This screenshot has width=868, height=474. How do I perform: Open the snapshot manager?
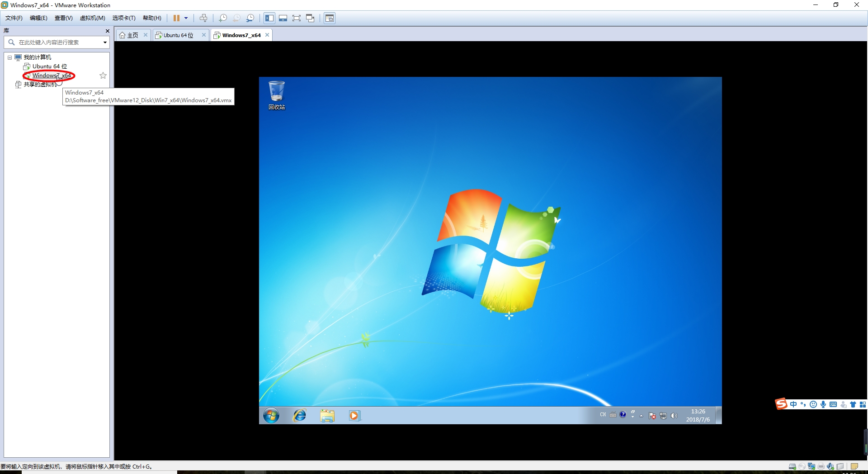(250, 18)
